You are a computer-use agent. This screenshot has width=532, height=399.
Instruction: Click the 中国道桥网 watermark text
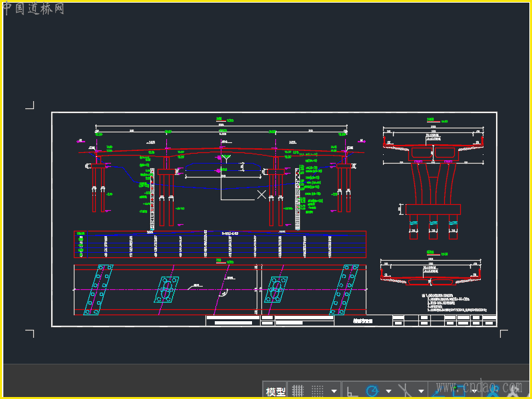pos(33,9)
